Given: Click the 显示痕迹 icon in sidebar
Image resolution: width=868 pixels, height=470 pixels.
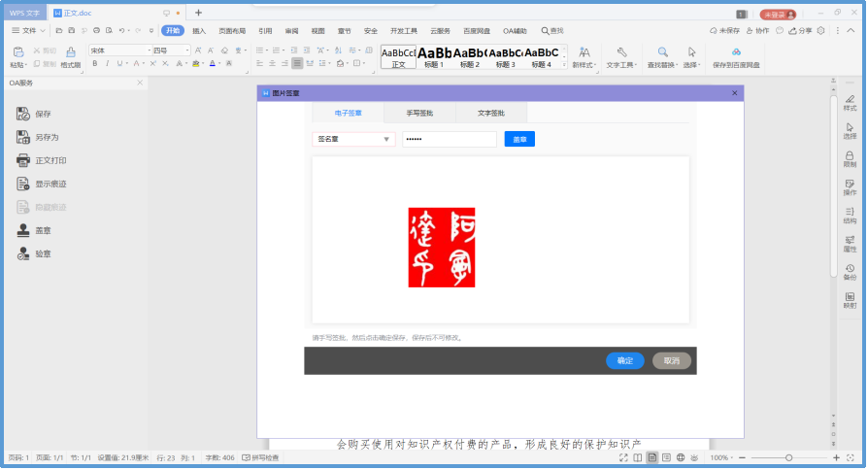Looking at the screenshot, I should pos(22,184).
